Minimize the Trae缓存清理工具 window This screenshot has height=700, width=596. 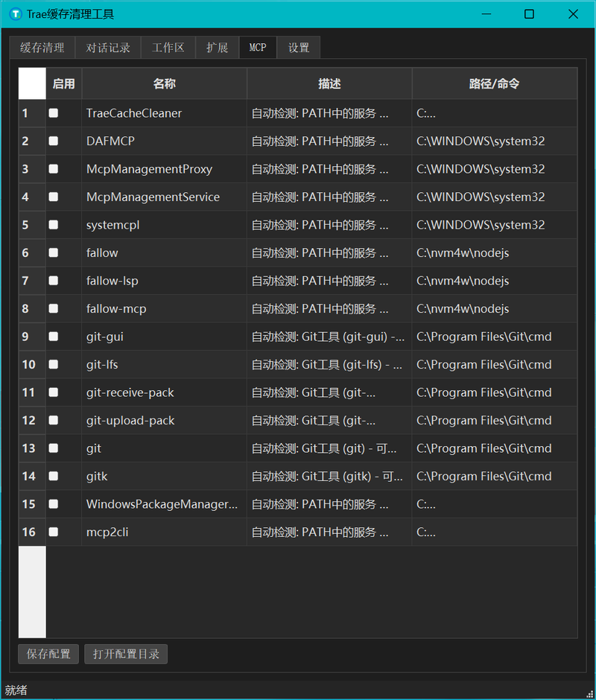click(x=486, y=14)
